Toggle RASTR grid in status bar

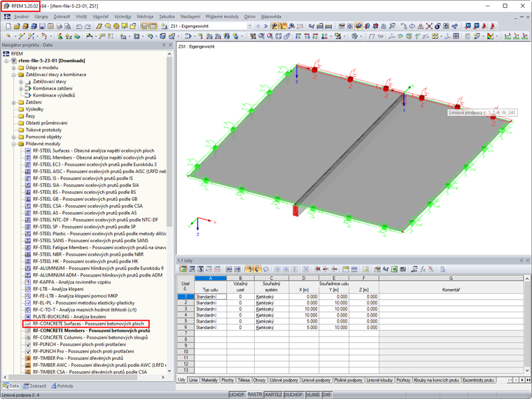pyautogui.click(x=255, y=395)
